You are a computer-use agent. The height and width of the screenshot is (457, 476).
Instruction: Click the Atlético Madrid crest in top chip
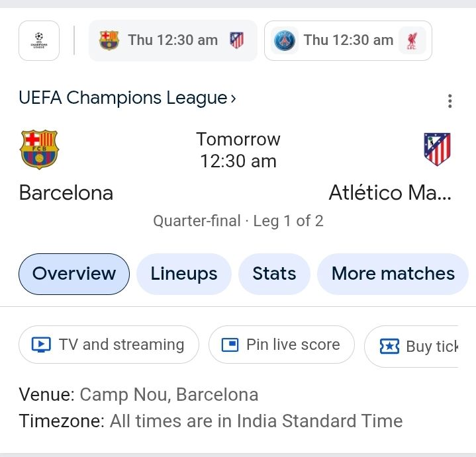point(236,40)
